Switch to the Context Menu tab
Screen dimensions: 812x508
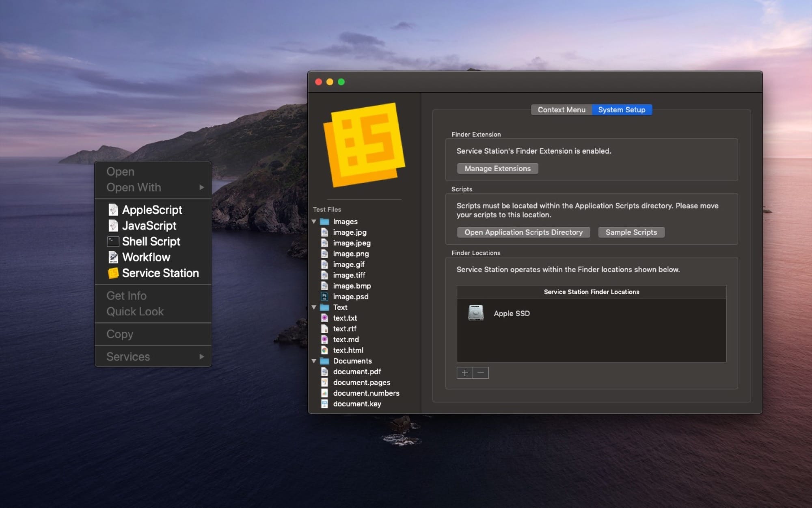pyautogui.click(x=561, y=110)
